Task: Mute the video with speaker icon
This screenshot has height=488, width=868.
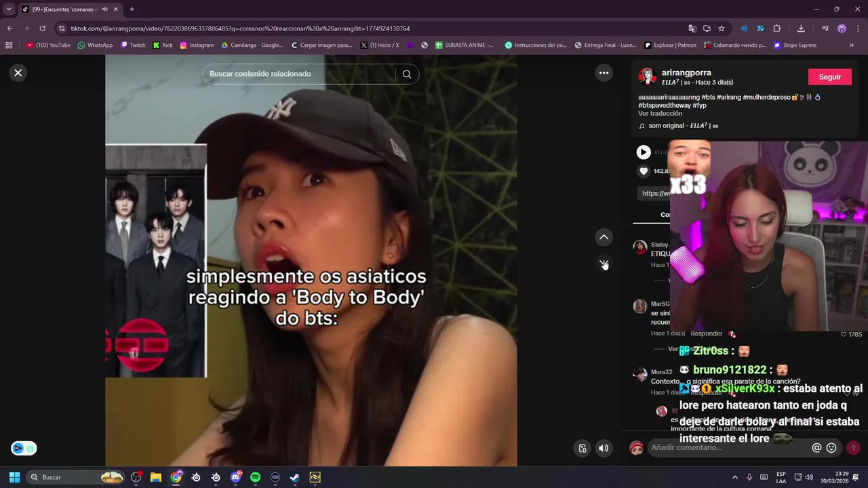Action: pos(604,448)
